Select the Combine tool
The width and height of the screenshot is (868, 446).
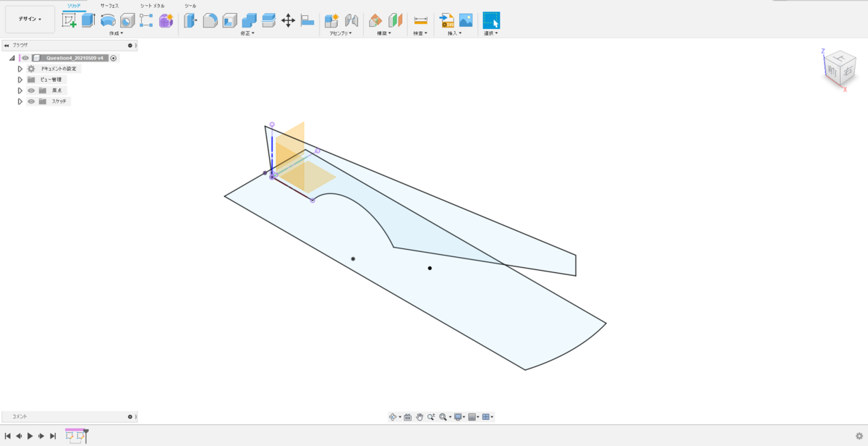pyautogui.click(x=249, y=20)
